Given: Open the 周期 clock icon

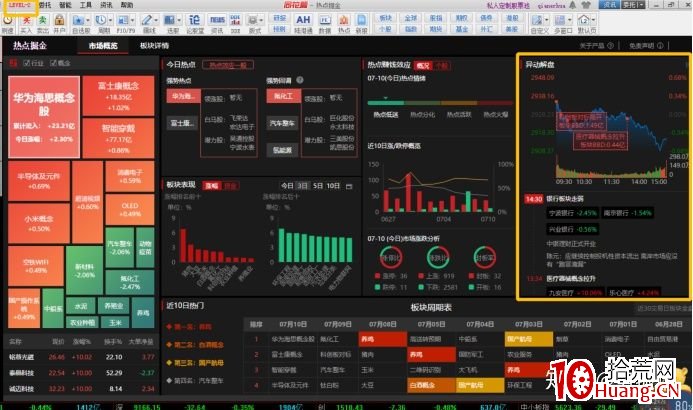Looking at the screenshot, I should [x=101, y=20].
